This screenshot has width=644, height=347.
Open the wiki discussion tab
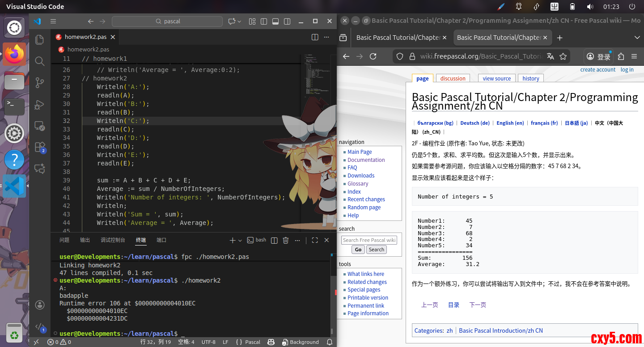coord(453,78)
